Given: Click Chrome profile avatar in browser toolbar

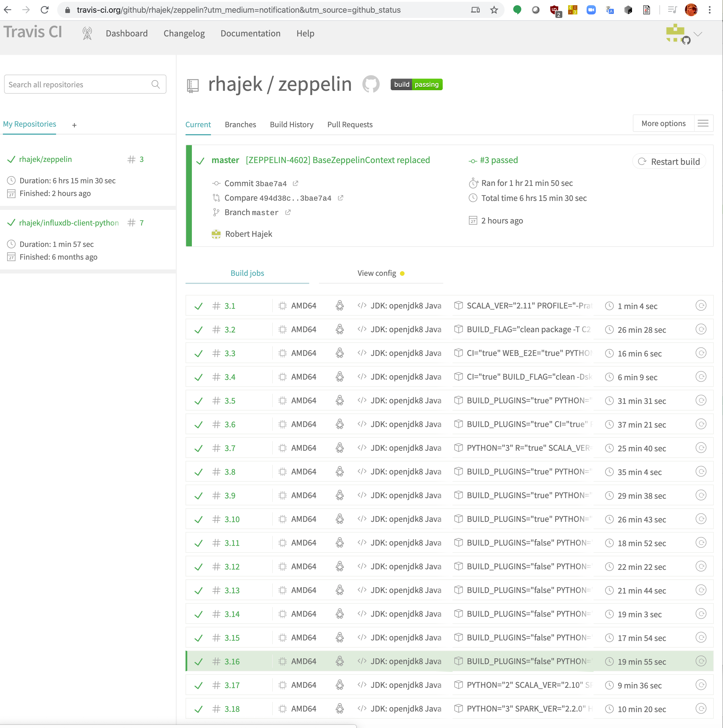Looking at the screenshot, I should 691,10.
